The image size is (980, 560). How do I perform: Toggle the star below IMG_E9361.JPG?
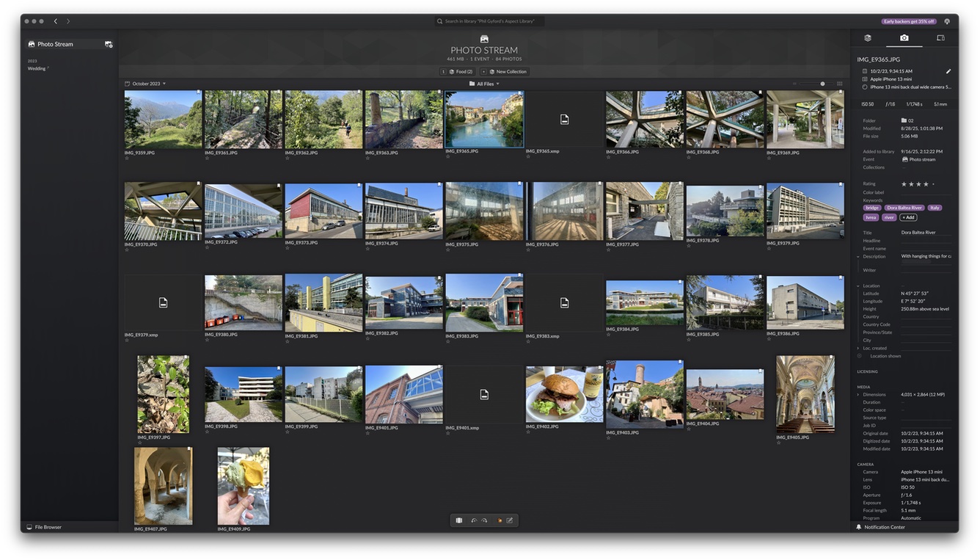coord(207,158)
